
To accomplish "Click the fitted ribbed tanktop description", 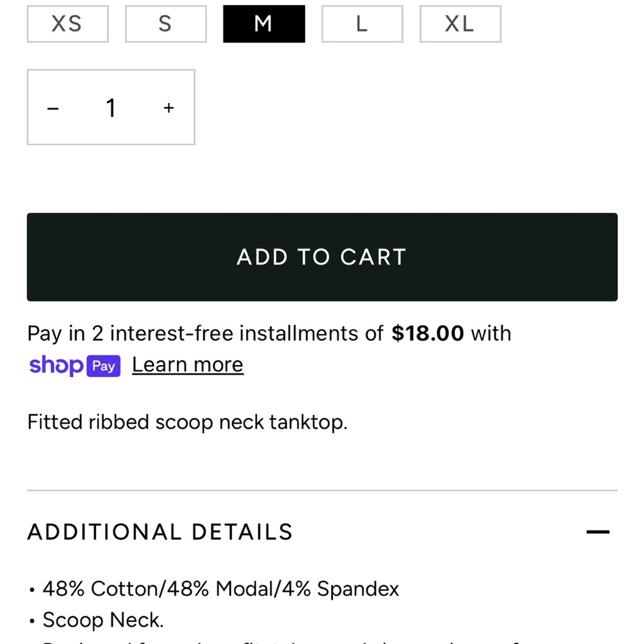I will (x=187, y=422).
